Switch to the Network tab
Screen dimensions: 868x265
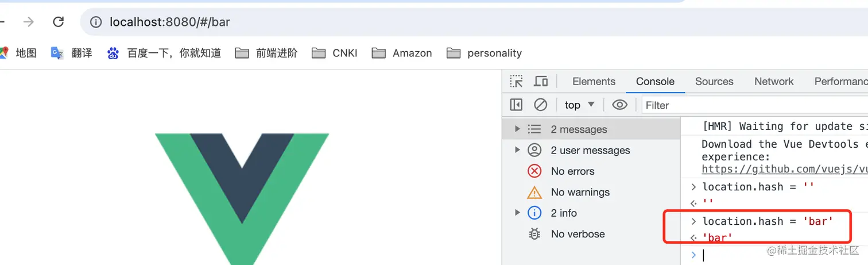(774, 82)
